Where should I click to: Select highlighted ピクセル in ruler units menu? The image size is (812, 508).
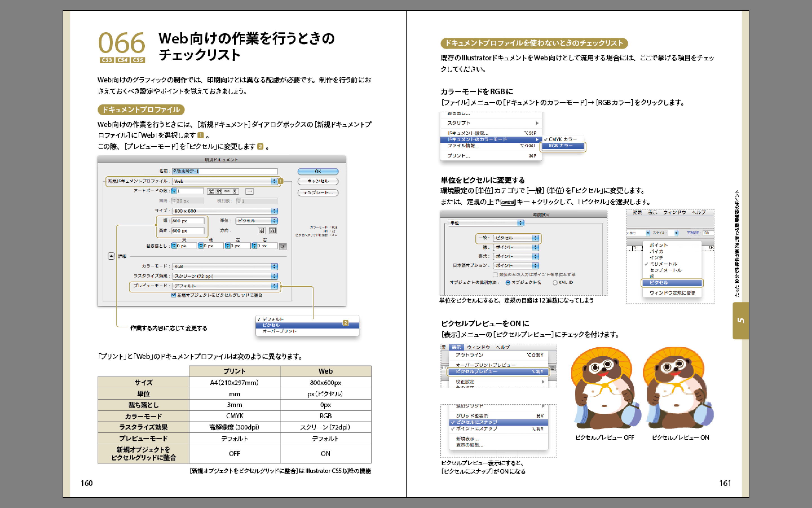click(x=672, y=283)
